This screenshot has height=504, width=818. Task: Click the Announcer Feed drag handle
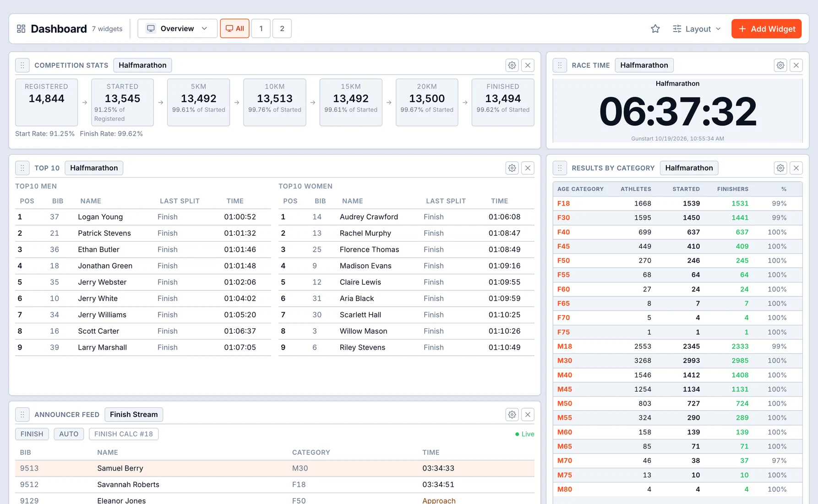tap(22, 414)
